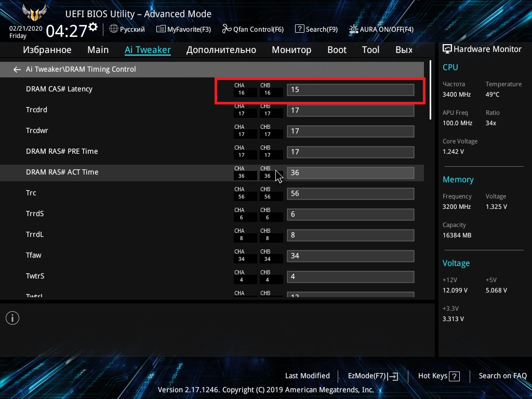Click the TwtrS value field
Image resolution: width=532 pixels, height=399 pixels.
(351, 277)
